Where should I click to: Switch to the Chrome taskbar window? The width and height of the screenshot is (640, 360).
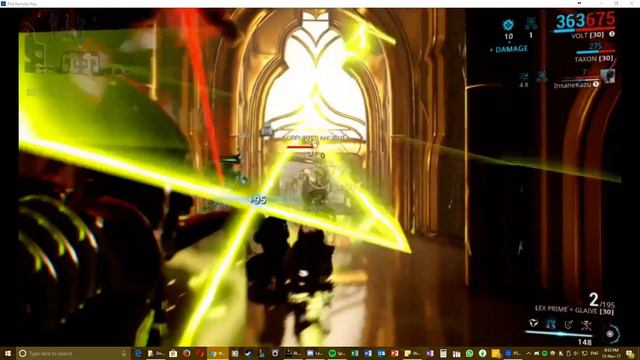[218, 353]
